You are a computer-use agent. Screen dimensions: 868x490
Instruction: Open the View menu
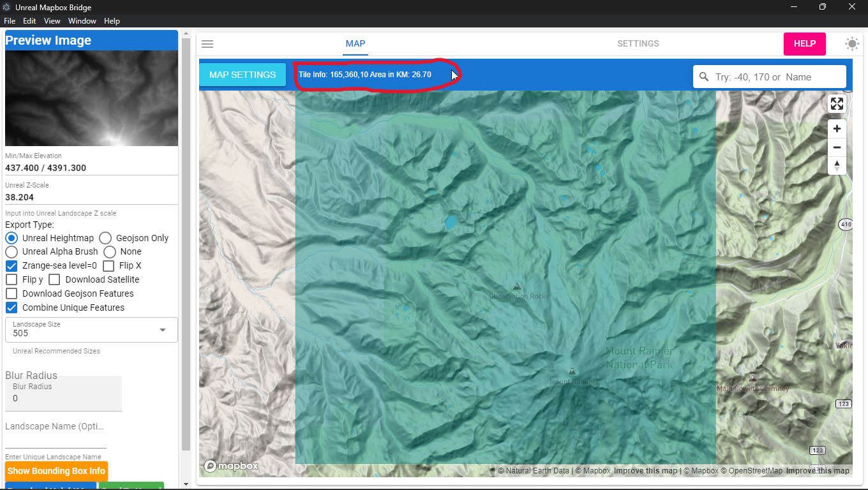tap(52, 21)
